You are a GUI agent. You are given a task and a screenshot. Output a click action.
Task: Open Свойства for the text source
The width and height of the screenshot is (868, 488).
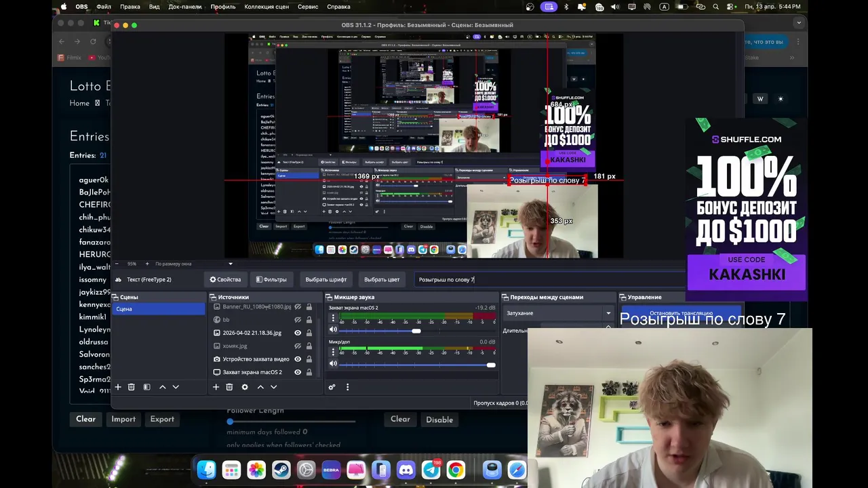click(226, 279)
